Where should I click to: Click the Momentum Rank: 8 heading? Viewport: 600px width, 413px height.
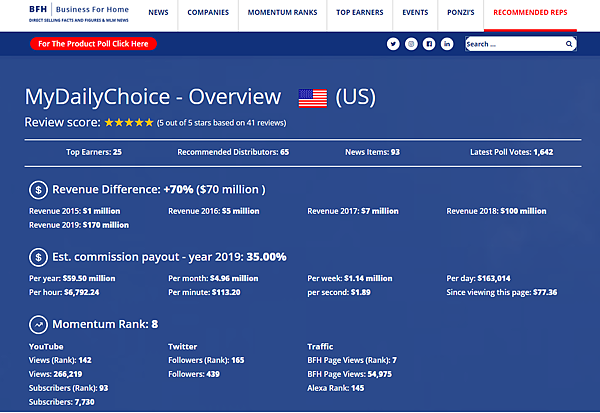[x=105, y=325]
